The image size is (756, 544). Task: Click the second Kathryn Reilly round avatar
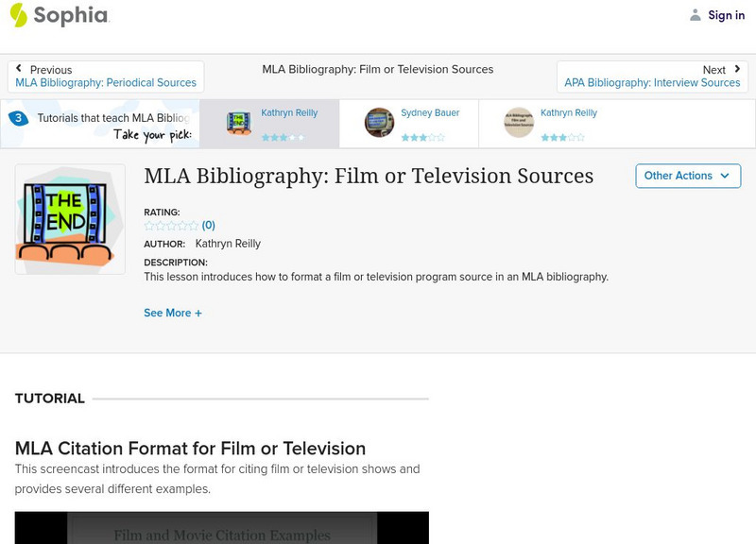[x=519, y=123]
